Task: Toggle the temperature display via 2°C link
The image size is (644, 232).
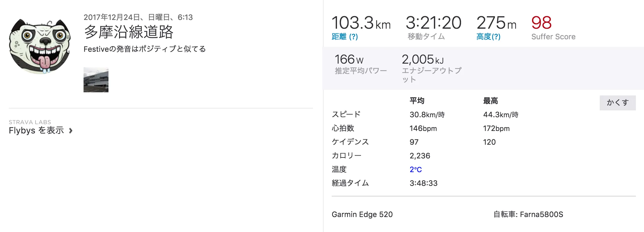Action: point(415,169)
